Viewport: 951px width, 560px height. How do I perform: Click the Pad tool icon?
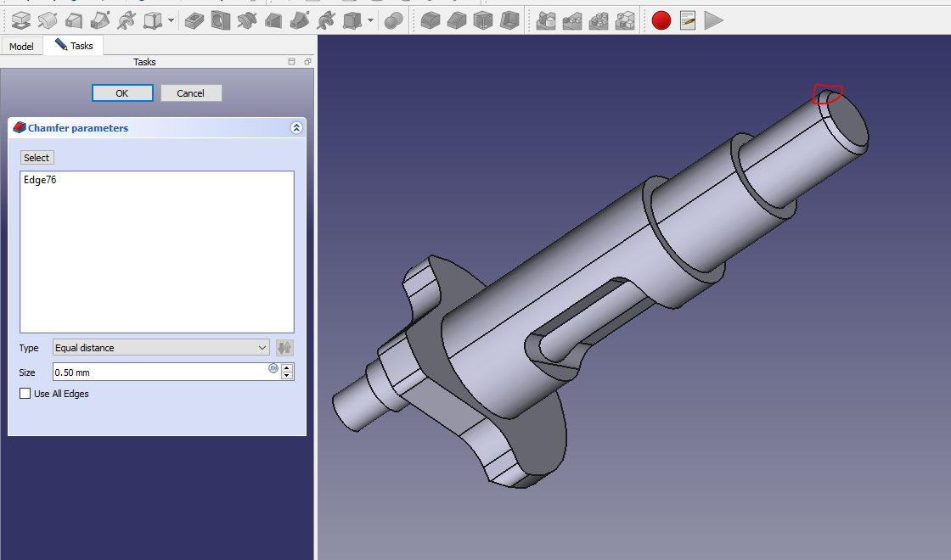[x=20, y=20]
